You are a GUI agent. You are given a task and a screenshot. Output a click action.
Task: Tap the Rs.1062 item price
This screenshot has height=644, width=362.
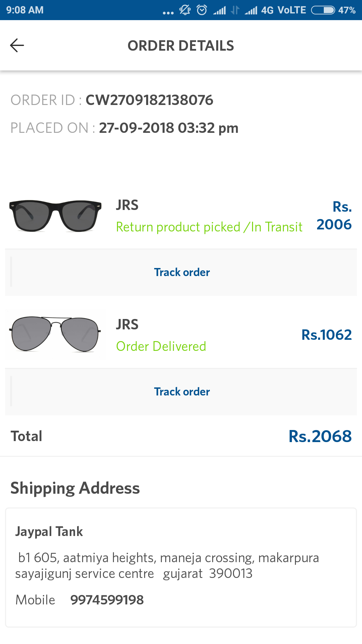point(326,335)
